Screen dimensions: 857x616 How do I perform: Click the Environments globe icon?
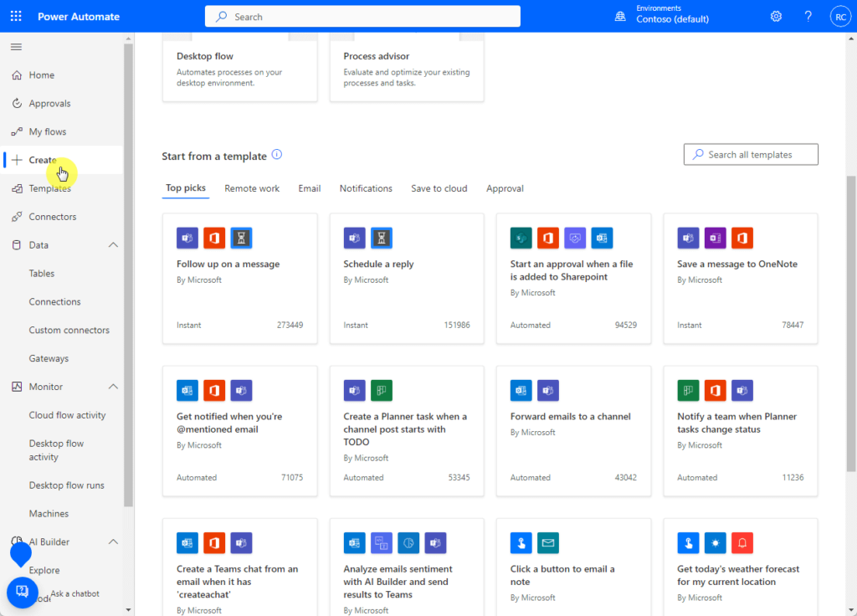620,17
